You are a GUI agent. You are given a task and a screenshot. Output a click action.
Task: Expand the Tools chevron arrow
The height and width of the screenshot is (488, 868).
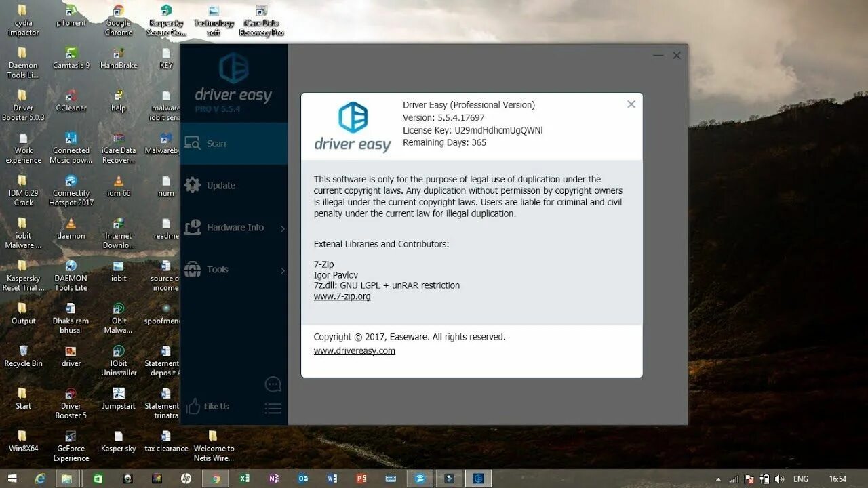point(282,271)
